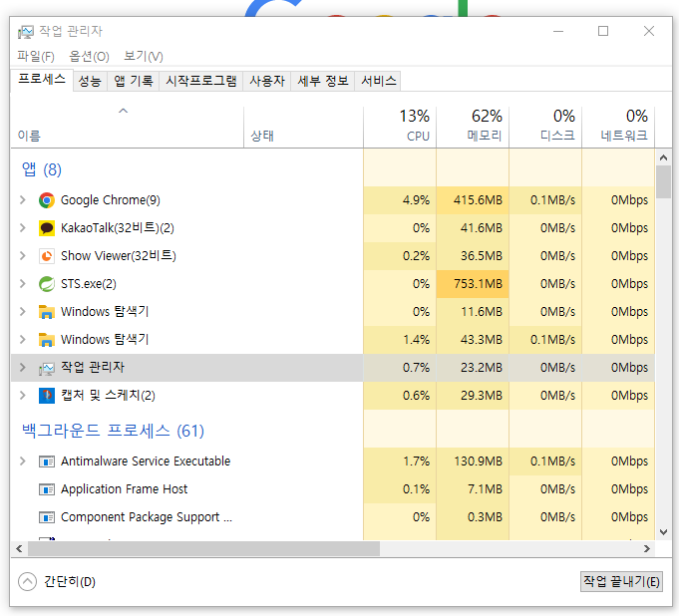
Task: Expand Antimalware Service Executable row
Action: (x=23, y=462)
